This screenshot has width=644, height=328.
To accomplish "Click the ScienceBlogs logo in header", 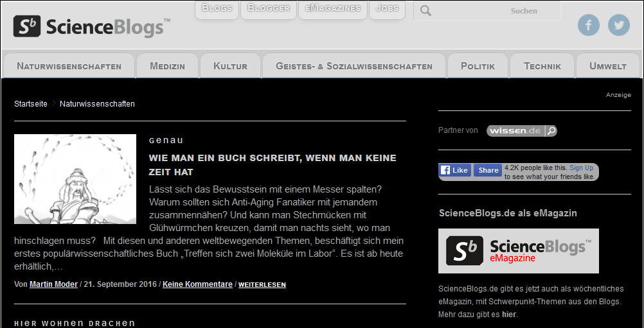I will point(92,26).
